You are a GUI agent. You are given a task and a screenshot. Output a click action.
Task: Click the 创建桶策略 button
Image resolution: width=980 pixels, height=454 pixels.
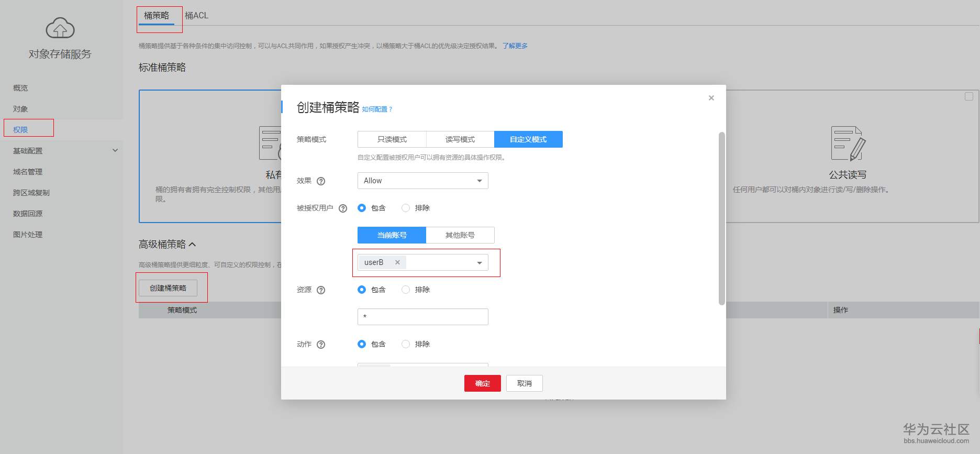[168, 288]
